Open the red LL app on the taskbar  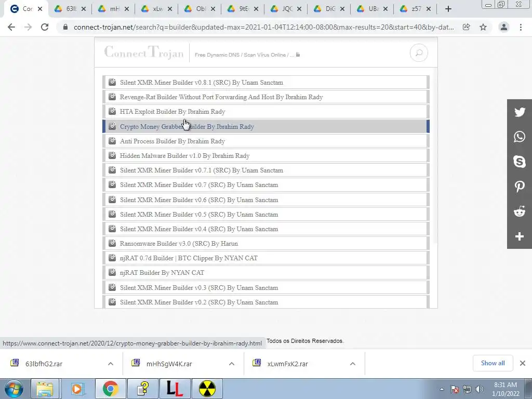175,389
